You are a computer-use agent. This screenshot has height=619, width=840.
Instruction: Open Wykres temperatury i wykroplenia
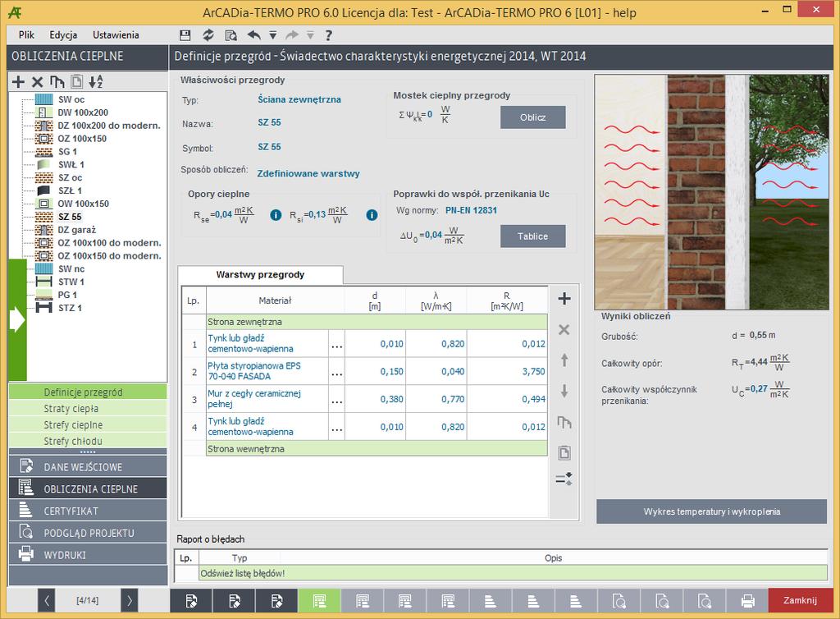pyautogui.click(x=711, y=511)
